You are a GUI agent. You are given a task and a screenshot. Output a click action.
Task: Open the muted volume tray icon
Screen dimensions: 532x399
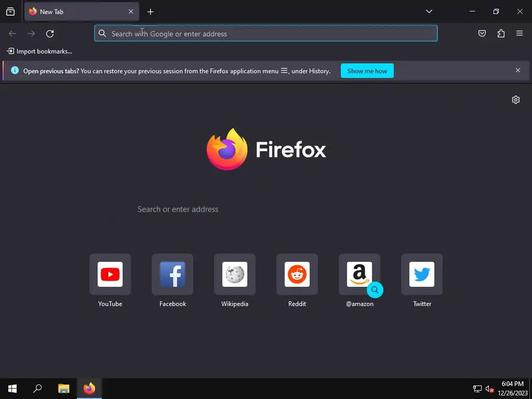tap(489, 389)
